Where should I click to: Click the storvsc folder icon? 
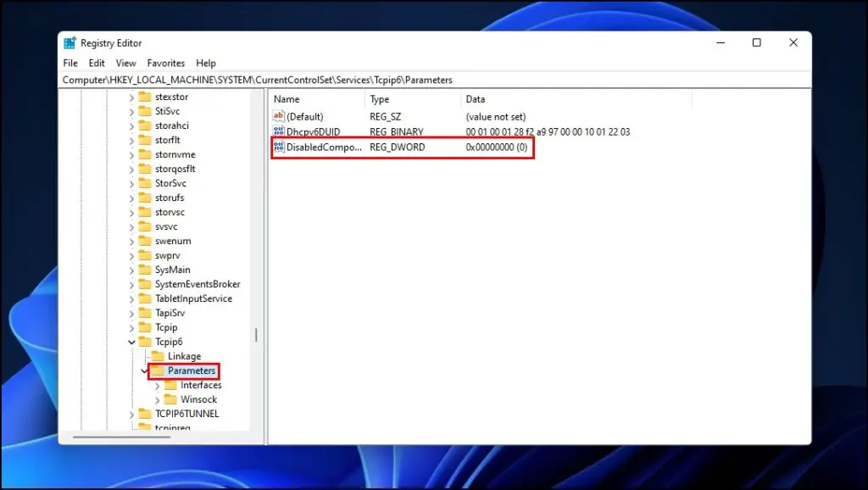pyautogui.click(x=145, y=211)
